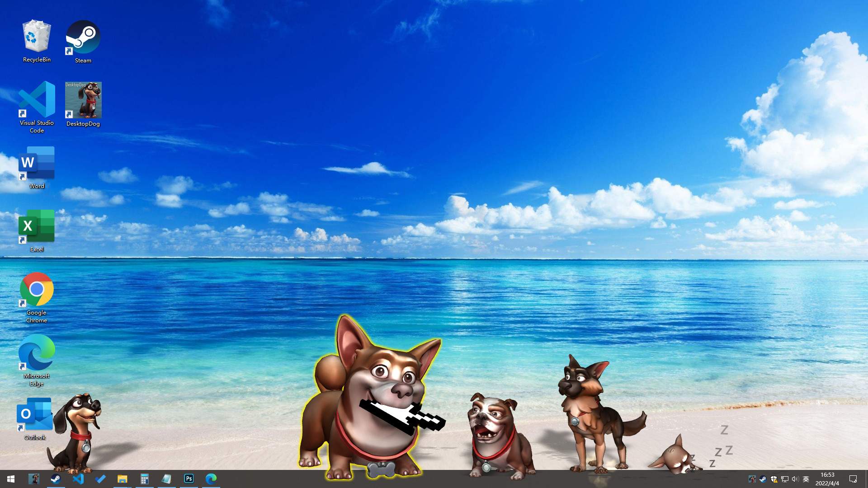868x488 pixels.
Task: Launch Photoshop from the taskbar
Action: [189, 479]
